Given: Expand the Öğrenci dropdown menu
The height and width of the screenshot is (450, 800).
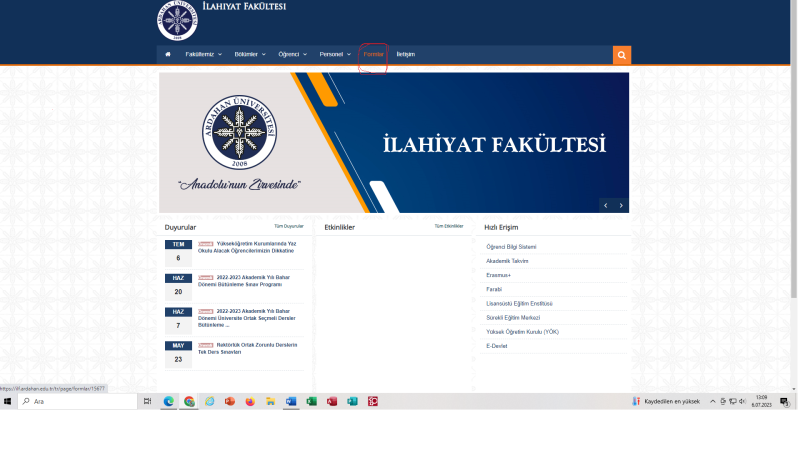Looking at the screenshot, I should pos(292,54).
